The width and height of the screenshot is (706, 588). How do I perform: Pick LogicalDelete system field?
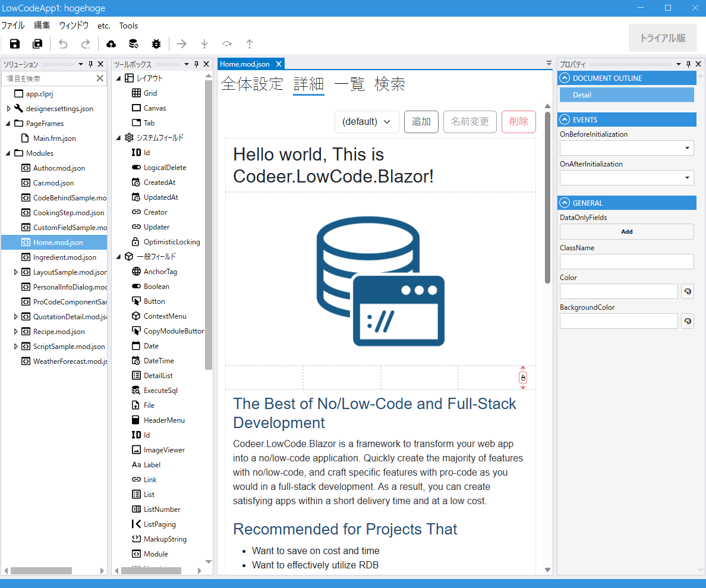159,167
